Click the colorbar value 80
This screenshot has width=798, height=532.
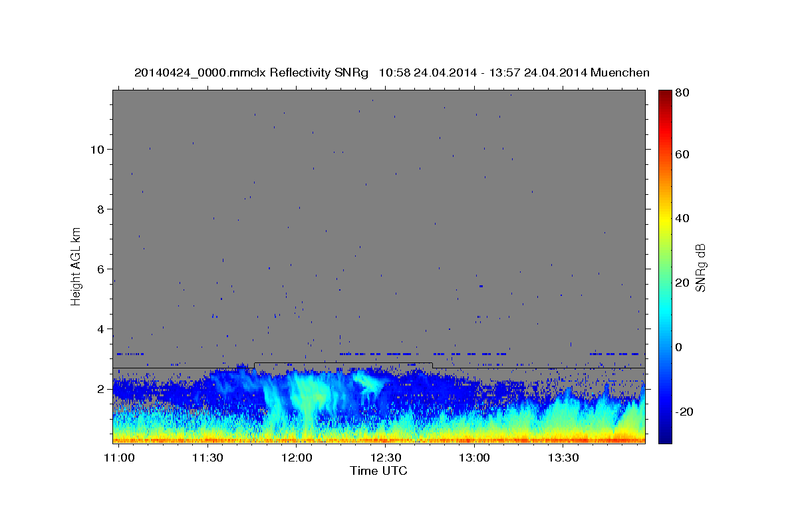tap(682, 93)
